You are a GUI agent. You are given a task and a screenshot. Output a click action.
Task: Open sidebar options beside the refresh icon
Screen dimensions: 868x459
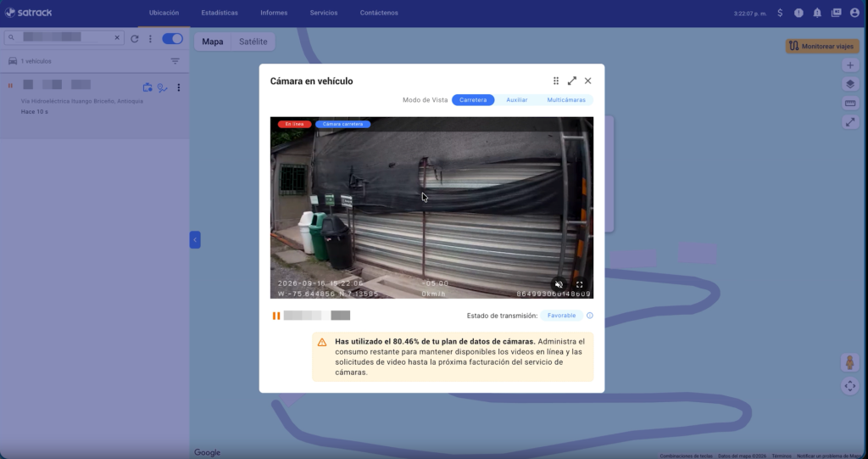click(150, 39)
